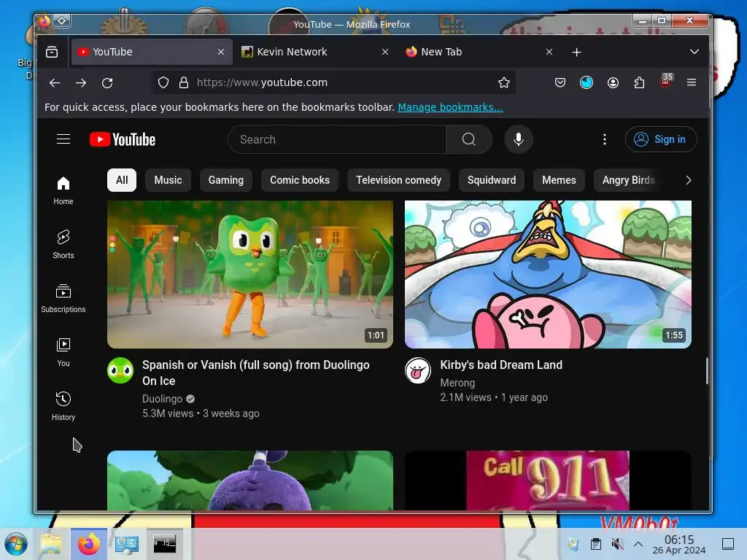This screenshot has height=560, width=747.
Task: Select the Music category chip
Action: pos(169,180)
